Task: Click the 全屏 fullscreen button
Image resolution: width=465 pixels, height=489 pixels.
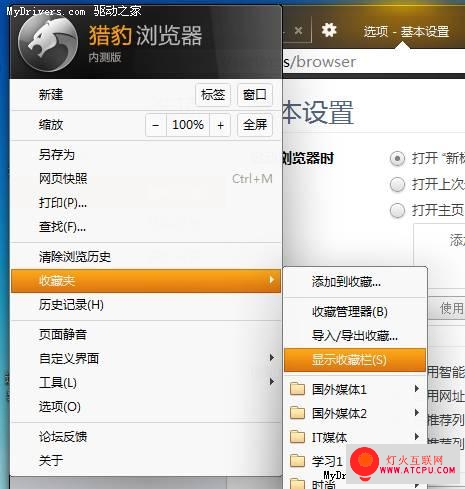Action: [x=255, y=125]
